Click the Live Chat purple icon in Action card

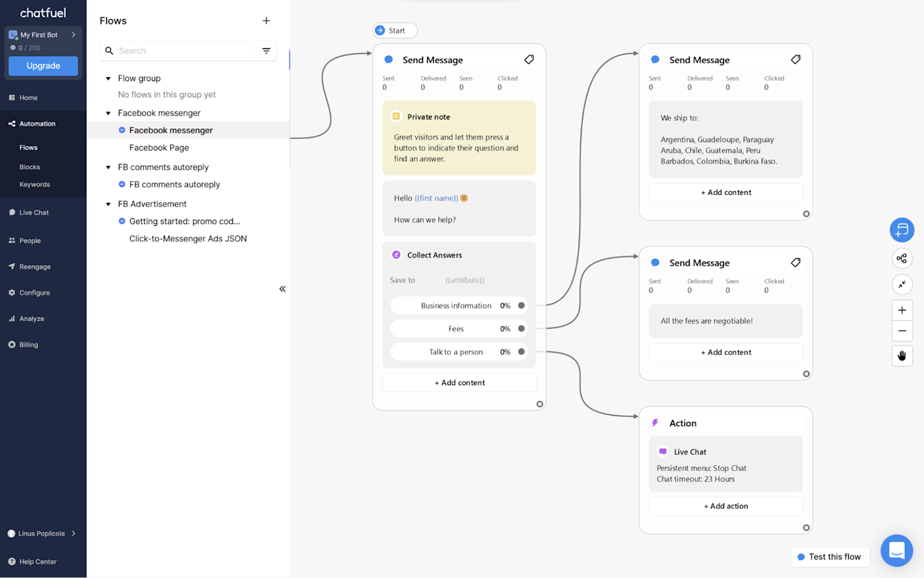click(x=663, y=452)
